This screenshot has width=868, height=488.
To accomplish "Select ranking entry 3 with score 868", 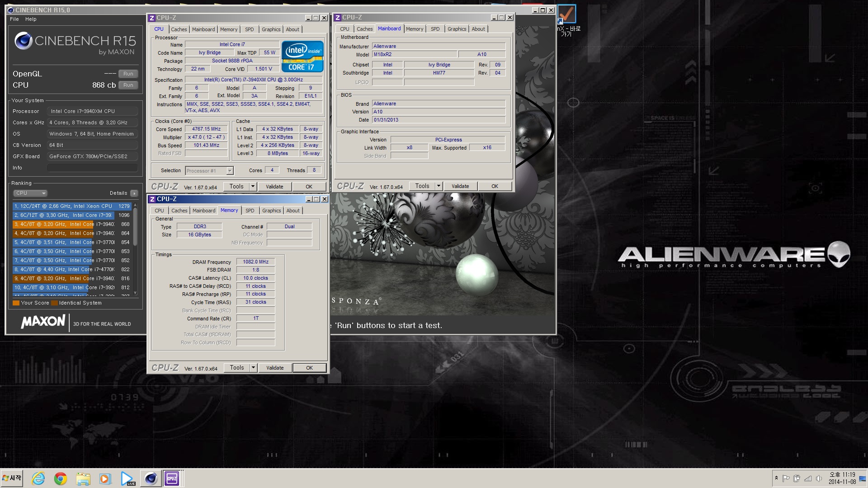I will (x=72, y=224).
